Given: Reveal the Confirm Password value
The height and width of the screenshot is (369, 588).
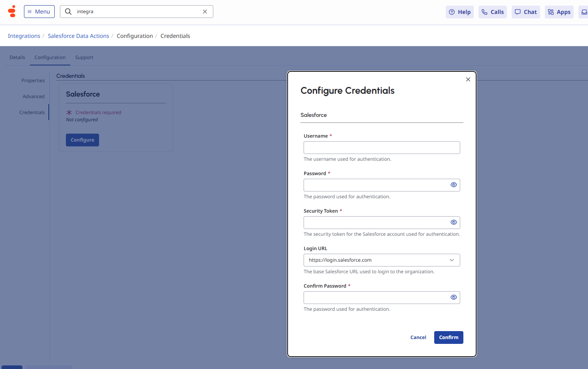Looking at the screenshot, I should pyautogui.click(x=454, y=297).
